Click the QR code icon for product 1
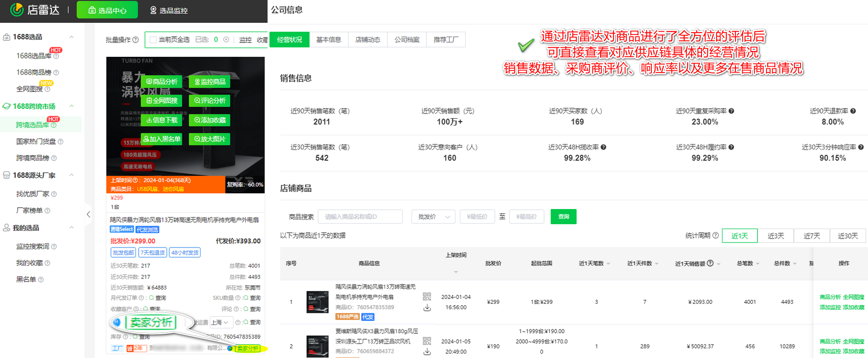868x358 pixels. (x=427, y=296)
